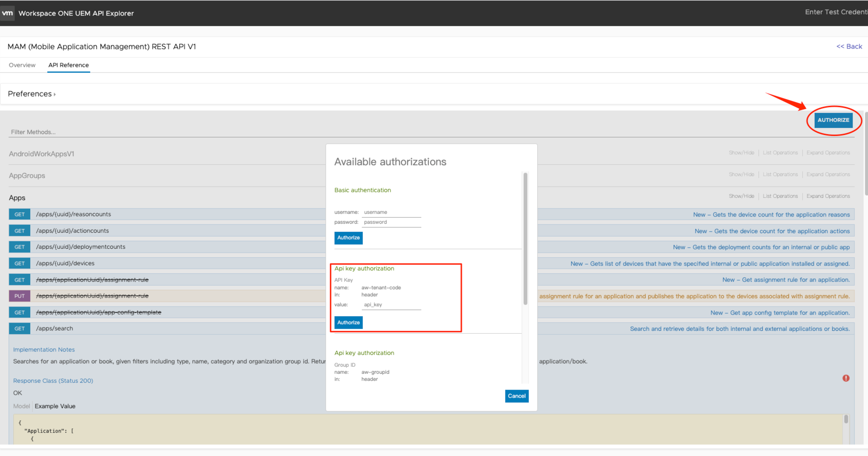Go back using the << Back link
This screenshot has width=868, height=456.
[849, 46]
